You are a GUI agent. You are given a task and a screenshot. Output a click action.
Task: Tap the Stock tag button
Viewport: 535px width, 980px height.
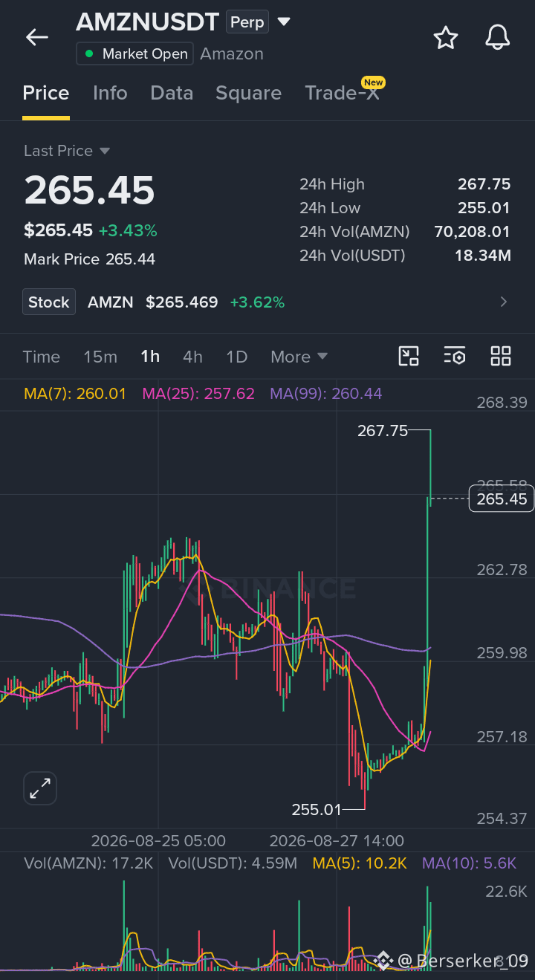(x=49, y=302)
